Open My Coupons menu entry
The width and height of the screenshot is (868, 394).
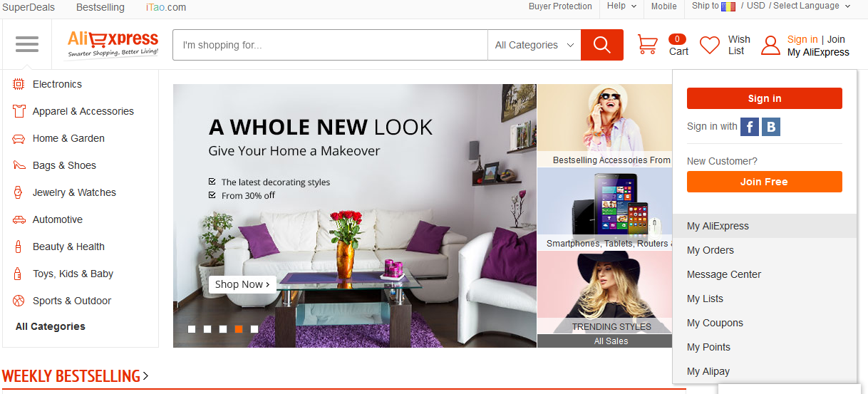[x=765, y=323]
